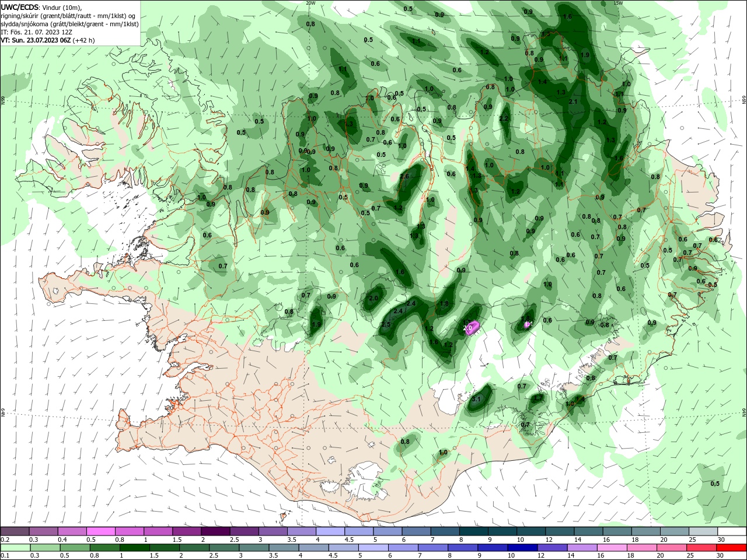
Task: Click the precipitation value '3.1' on the map
Action: click(476, 399)
